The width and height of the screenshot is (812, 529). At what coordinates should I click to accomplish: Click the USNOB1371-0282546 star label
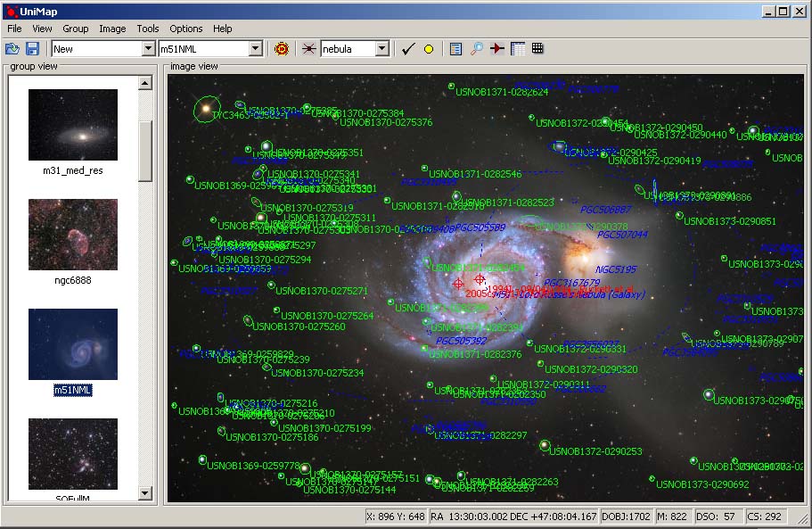(x=475, y=174)
